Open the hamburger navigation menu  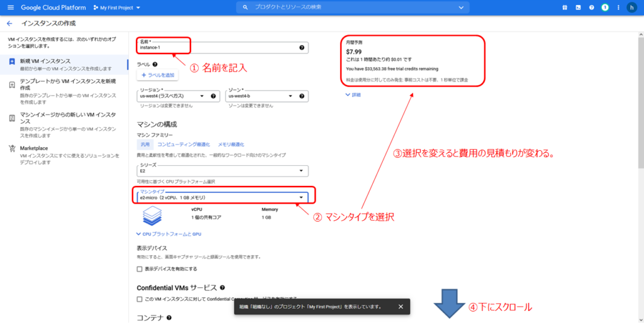10,8
